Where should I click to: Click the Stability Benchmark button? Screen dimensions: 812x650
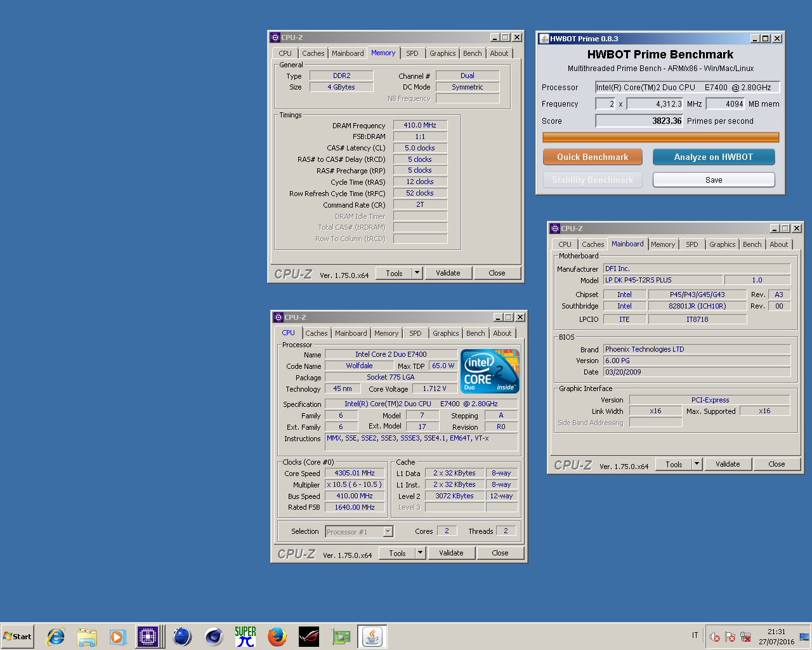coord(593,180)
